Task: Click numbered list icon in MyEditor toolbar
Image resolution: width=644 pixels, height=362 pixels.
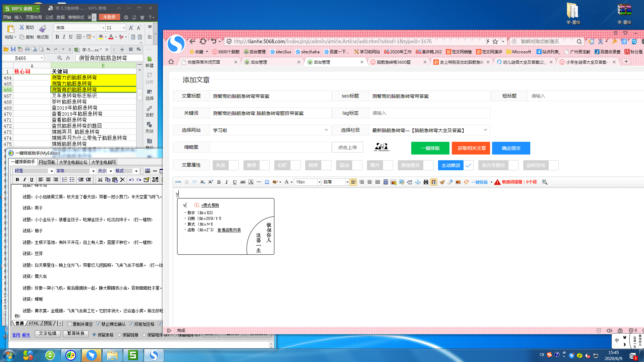Action: pyautogui.click(x=65, y=180)
